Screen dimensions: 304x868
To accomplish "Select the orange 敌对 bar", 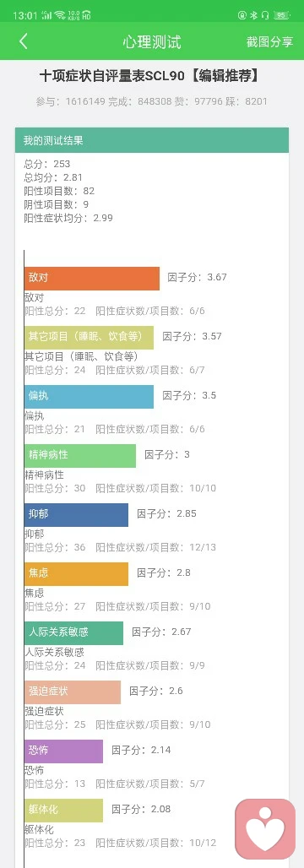I will tap(92, 279).
